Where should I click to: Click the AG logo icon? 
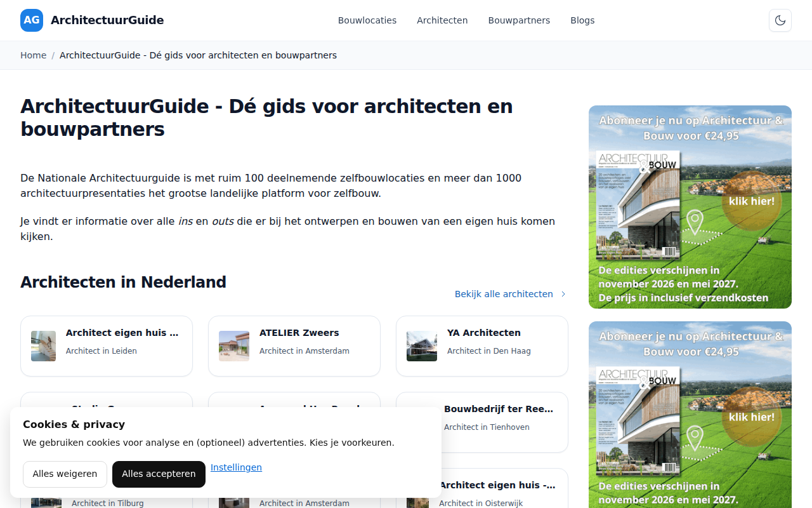(x=32, y=20)
